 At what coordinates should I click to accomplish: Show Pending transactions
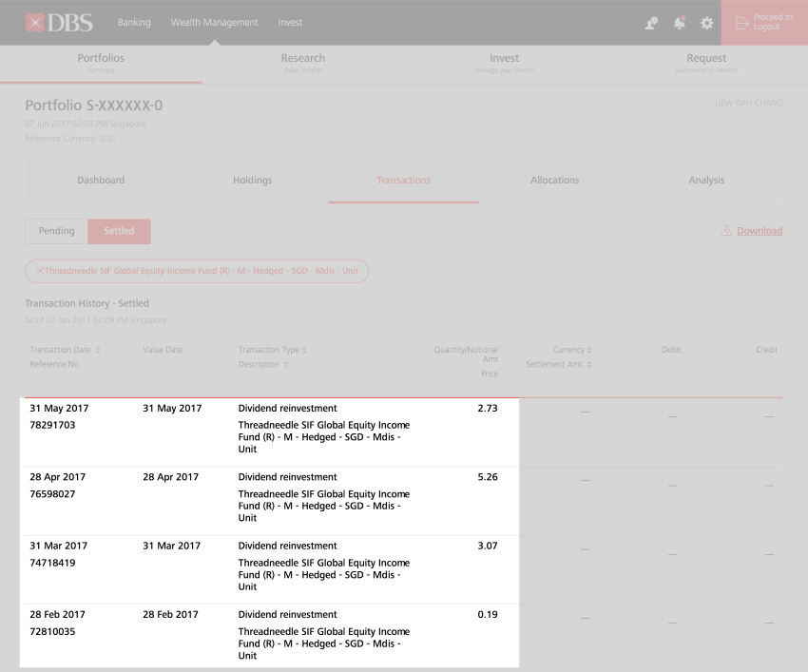[57, 231]
